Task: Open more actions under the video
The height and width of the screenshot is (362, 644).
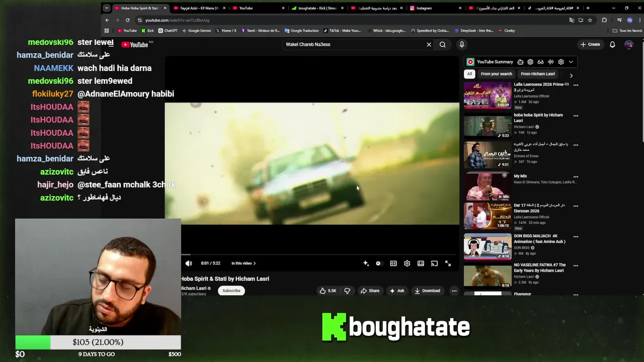Action: [x=454, y=291]
